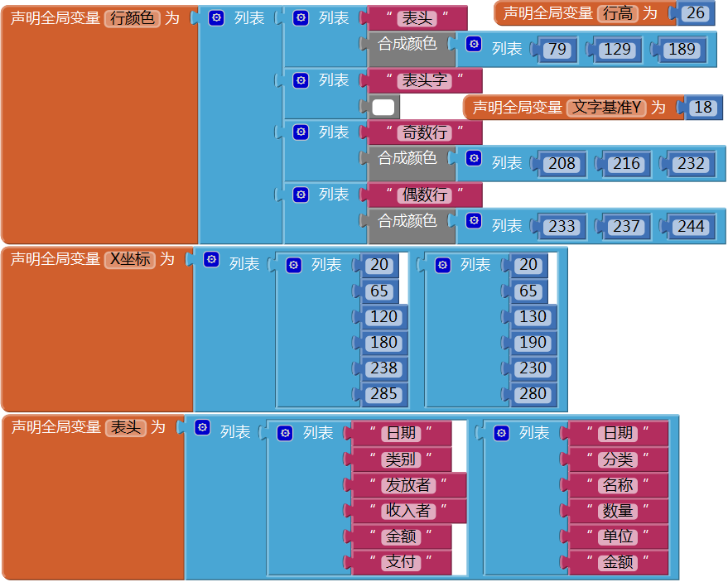Click the text string 分类
Viewport: 728px width, 582px height.
(x=618, y=459)
